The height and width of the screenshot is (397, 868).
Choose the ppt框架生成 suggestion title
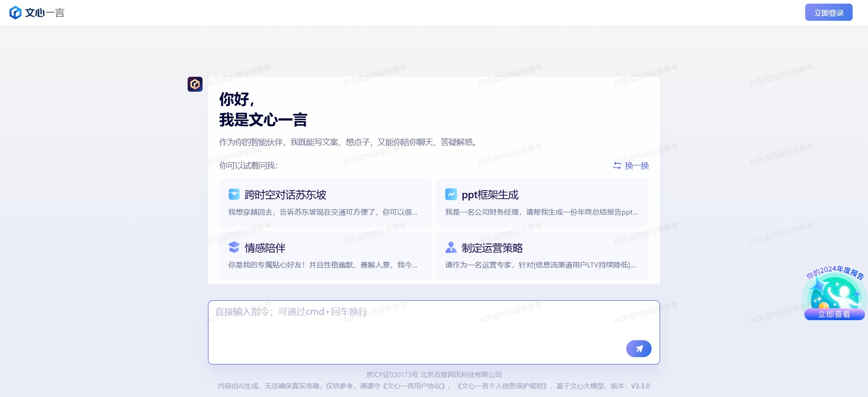tap(490, 195)
